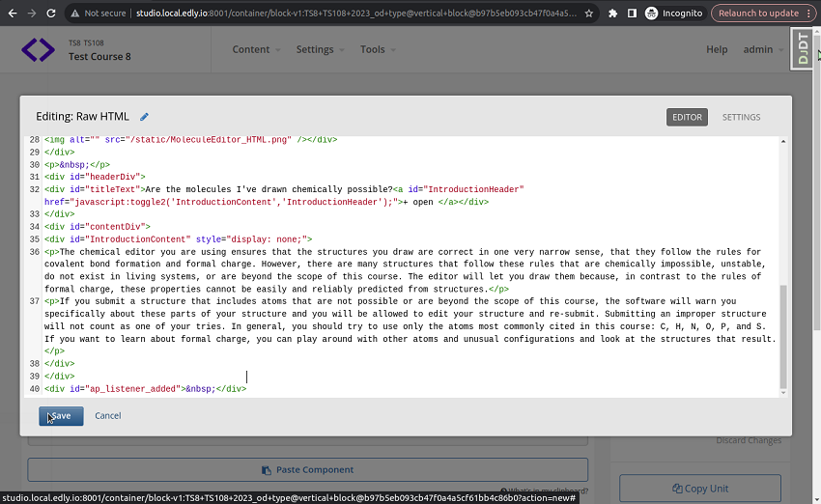
Task: Save the Raw HTML changes
Action: click(61, 416)
